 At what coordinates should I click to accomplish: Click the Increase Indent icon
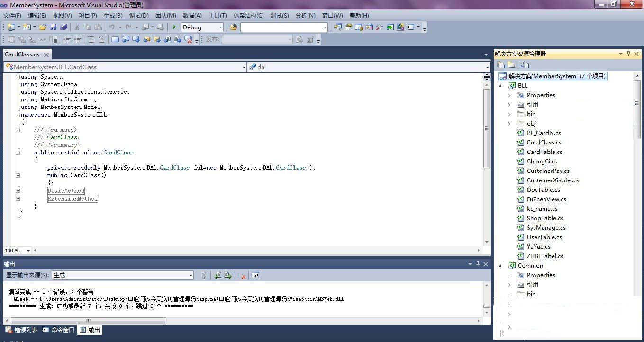[77, 39]
